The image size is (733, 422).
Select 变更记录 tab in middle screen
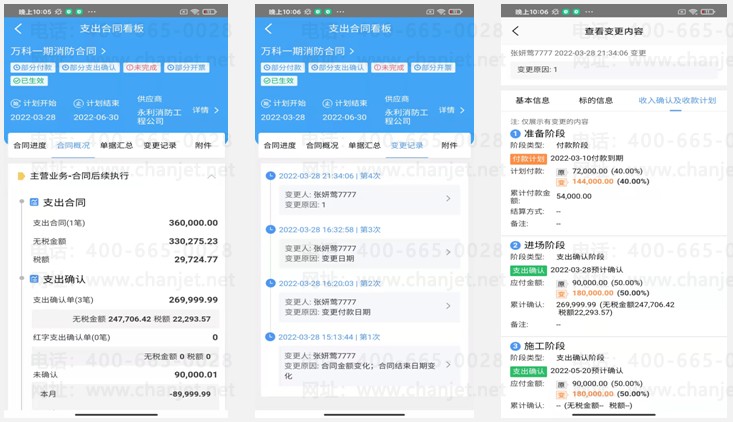pos(407,146)
